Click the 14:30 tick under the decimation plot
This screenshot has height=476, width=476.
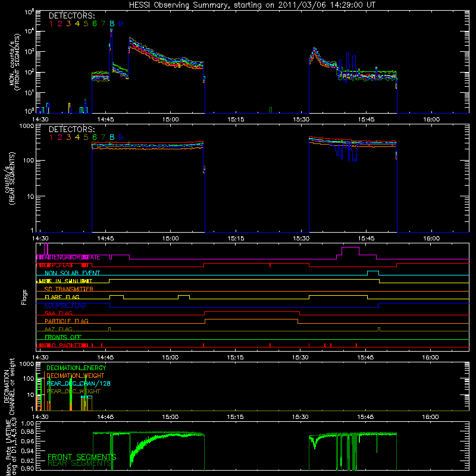click(40, 416)
